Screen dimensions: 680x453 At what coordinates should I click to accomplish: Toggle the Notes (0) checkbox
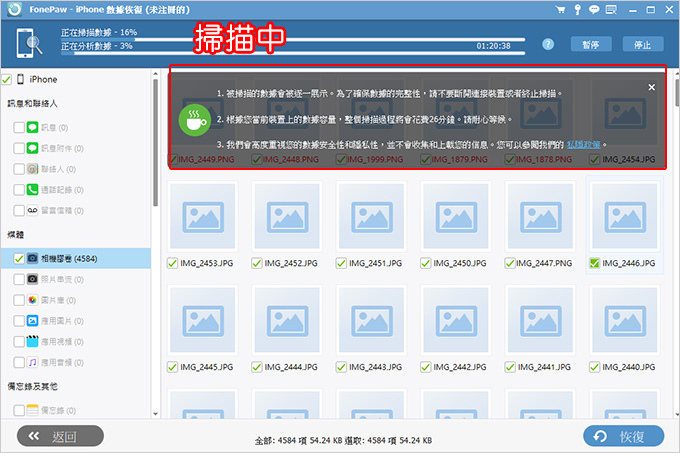(19, 410)
